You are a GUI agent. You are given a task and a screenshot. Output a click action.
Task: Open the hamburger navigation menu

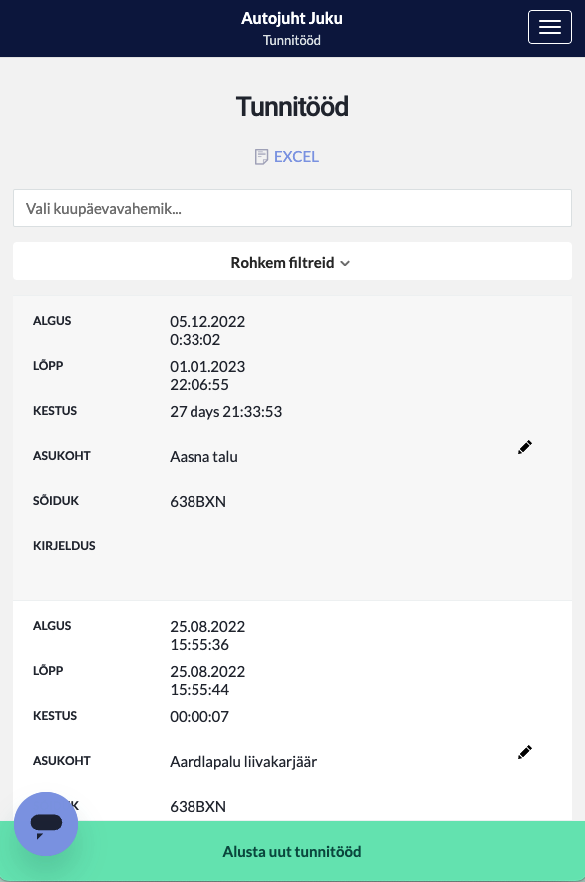click(x=550, y=27)
